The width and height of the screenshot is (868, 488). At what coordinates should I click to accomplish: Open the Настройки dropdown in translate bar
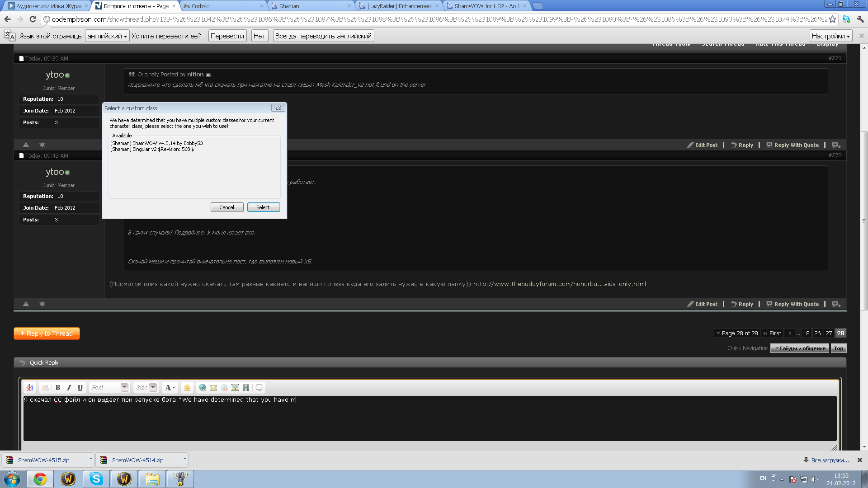(x=831, y=36)
